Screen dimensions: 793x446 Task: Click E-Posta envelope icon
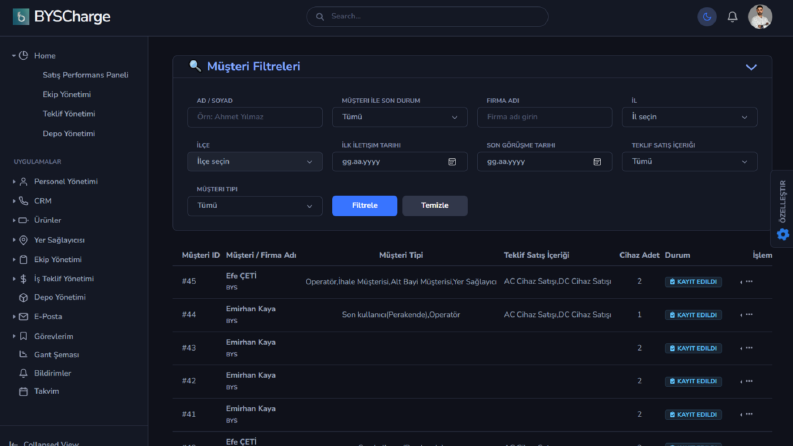[x=23, y=317]
